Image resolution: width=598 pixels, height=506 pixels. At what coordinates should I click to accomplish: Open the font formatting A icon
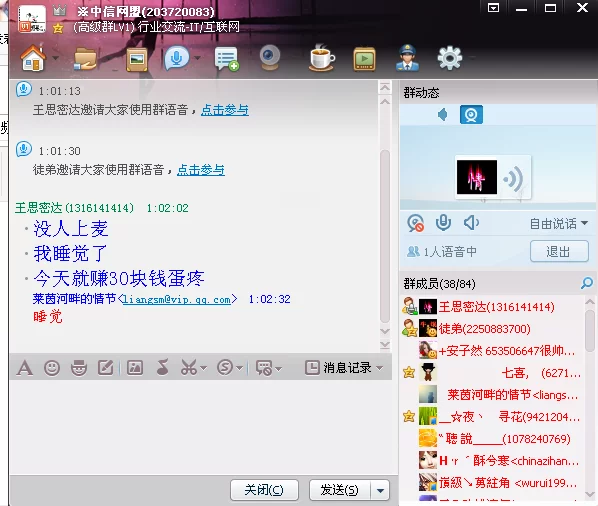coord(25,368)
